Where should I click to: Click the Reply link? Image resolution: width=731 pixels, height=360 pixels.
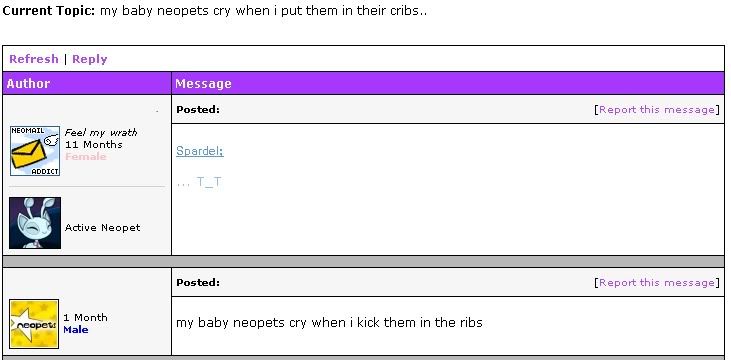coord(90,59)
